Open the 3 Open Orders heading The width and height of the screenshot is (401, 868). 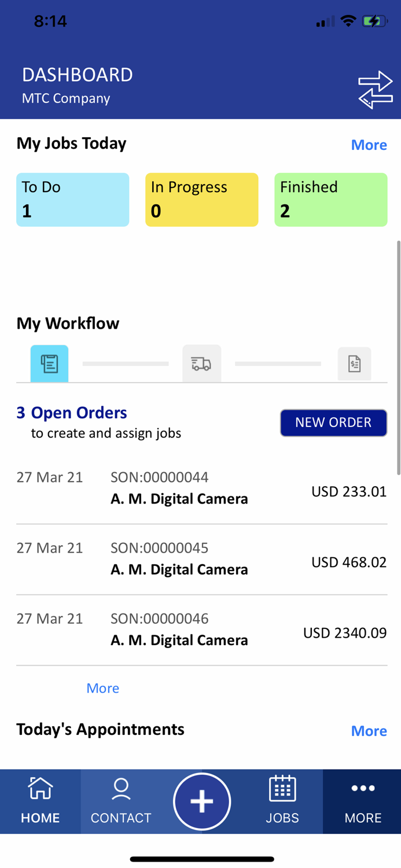point(72,413)
